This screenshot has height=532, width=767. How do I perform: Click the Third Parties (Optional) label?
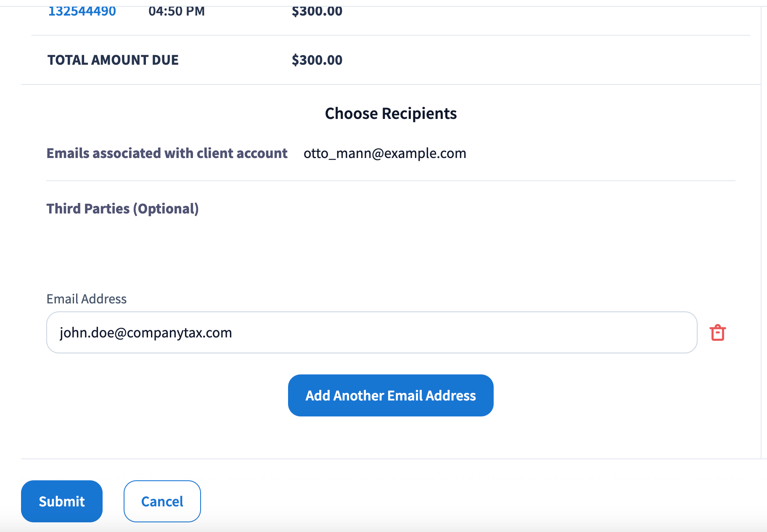pos(122,209)
